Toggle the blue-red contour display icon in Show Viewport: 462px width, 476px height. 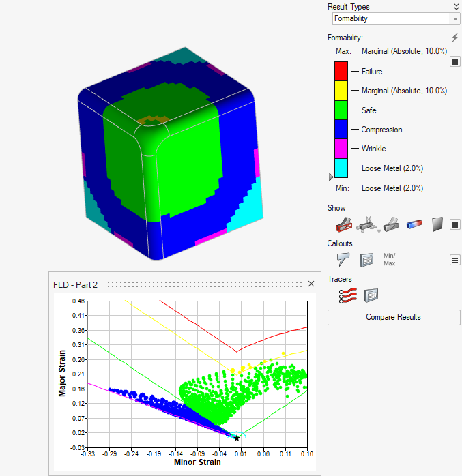414,224
